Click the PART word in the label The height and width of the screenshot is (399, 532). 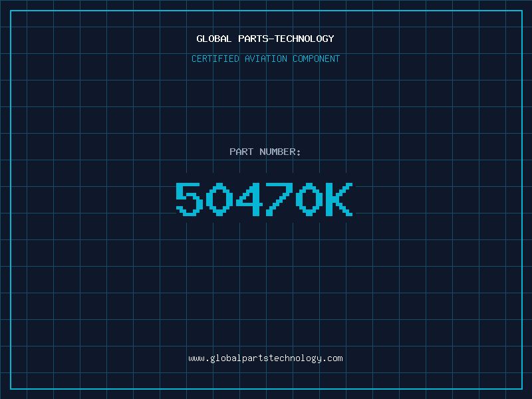click(241, 152)
